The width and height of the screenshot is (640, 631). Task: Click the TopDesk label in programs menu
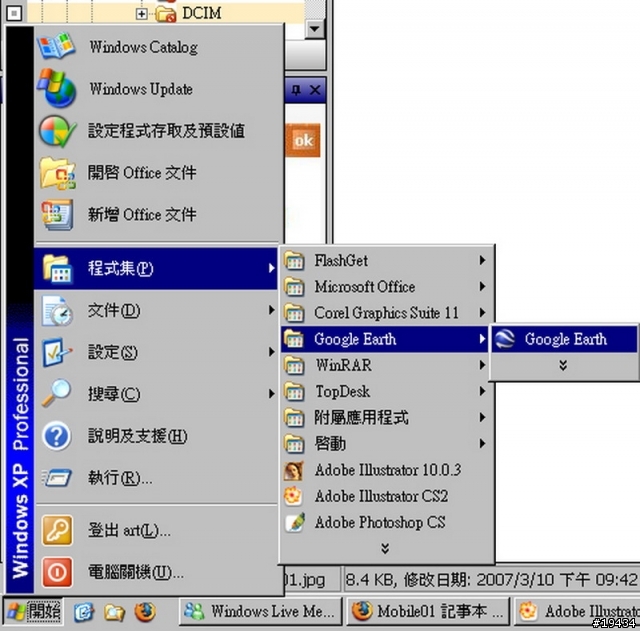[x=343, y=391]
